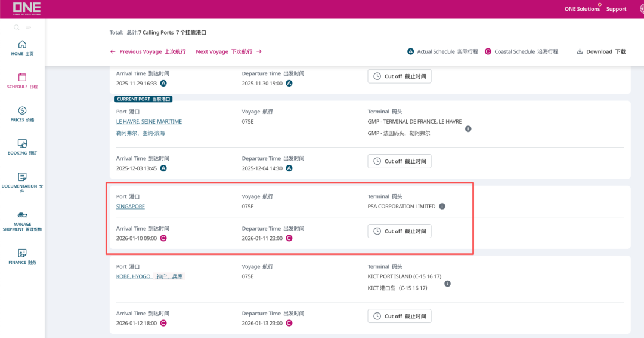Click info icon beside GMP Le Havre terminal
This screenshot has height=338, width=644.
[468, 128]
